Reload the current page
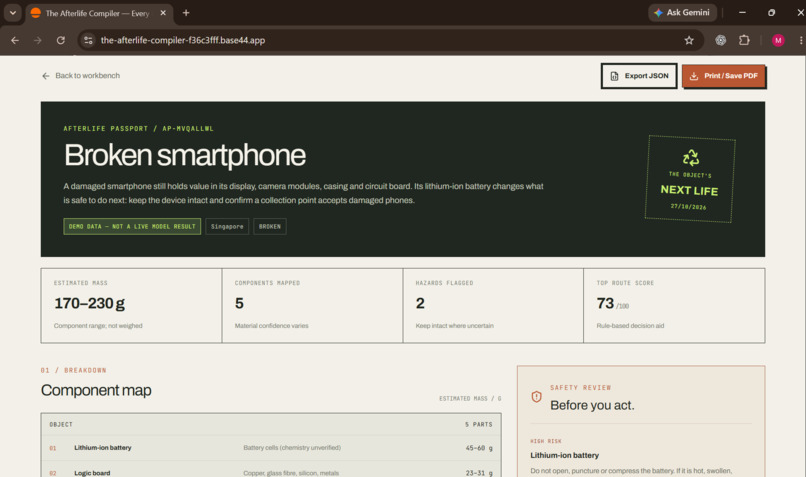 point(61,40)
